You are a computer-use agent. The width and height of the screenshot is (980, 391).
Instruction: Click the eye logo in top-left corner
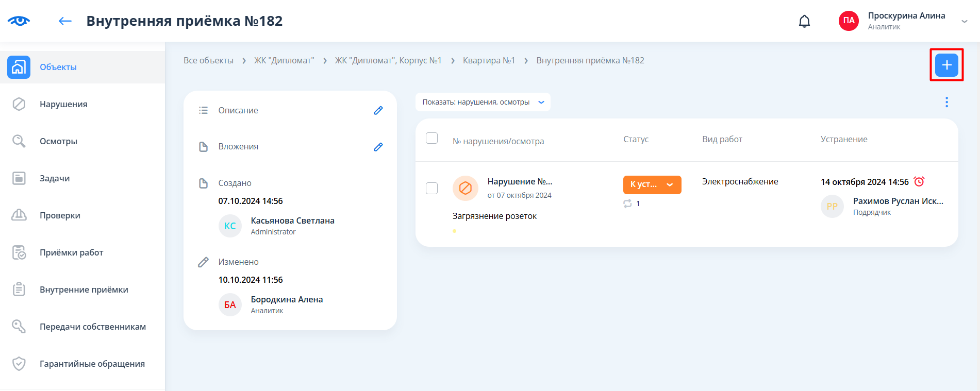[x=19, y=21]
